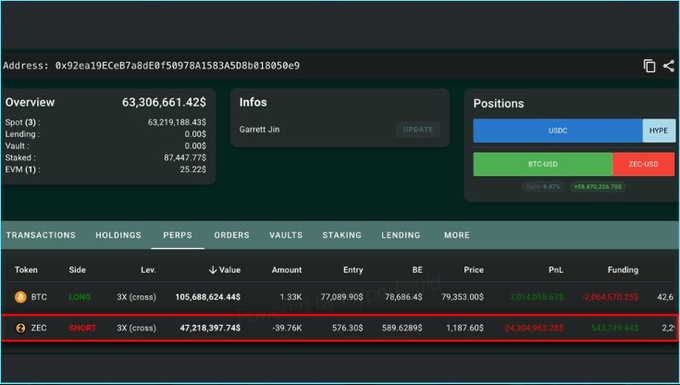Click the ZEC PnL -24,304,963.28$
Viewport: 680px width, 385px height.
click(x=533, y=328)
